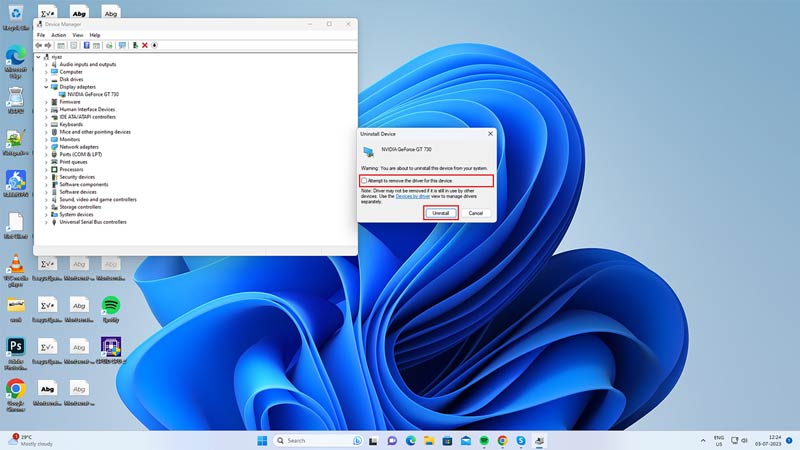The width and height of the screenshot is (800, 450).
Task: Select the Firmware category
Action: (69, 102)
